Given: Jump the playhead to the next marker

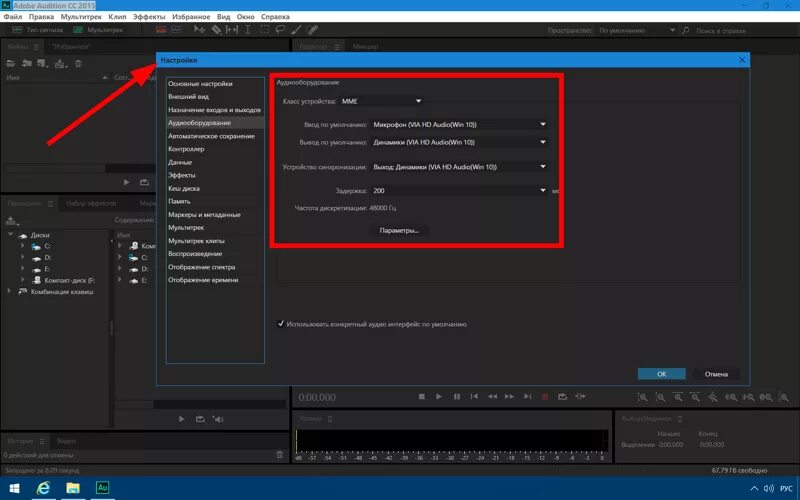Looking at the screenshot, I should pyautogui.click(x=528, y=396).
